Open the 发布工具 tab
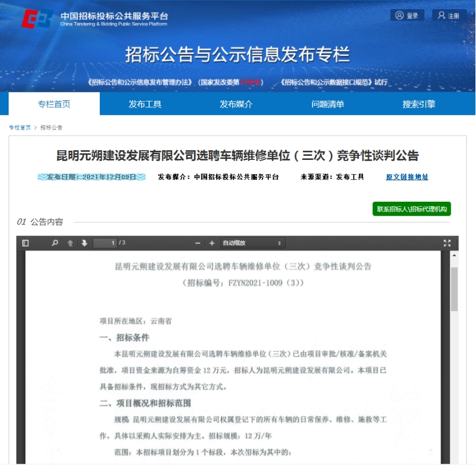476x466 pixels. pos(145,104)
